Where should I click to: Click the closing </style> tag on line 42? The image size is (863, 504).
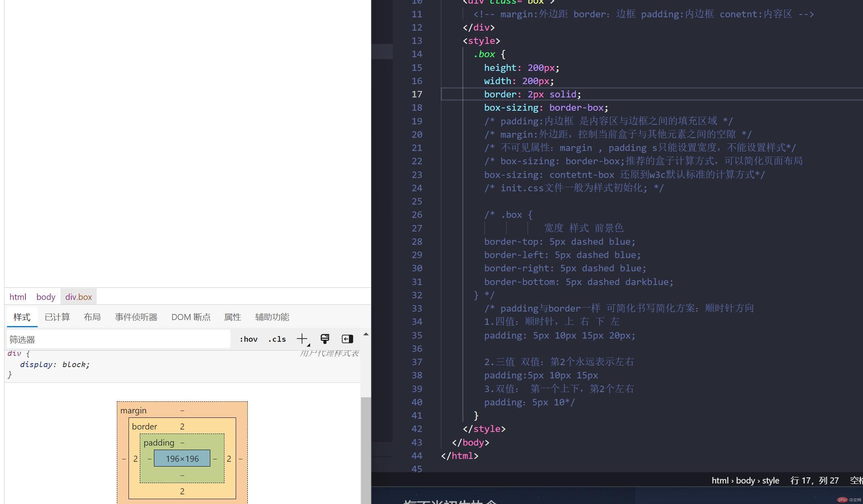click(x=484, y=429)
